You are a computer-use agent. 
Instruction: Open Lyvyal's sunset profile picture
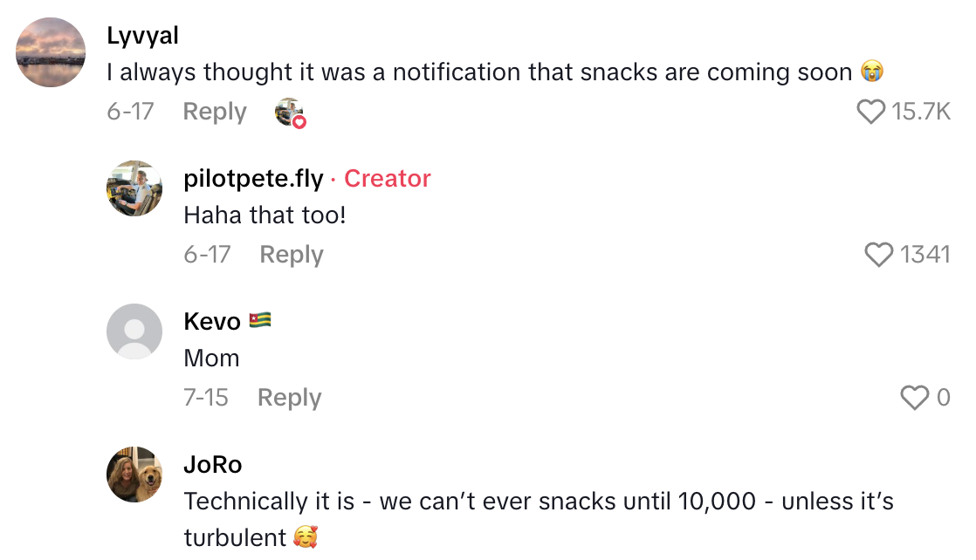[51, 52]
